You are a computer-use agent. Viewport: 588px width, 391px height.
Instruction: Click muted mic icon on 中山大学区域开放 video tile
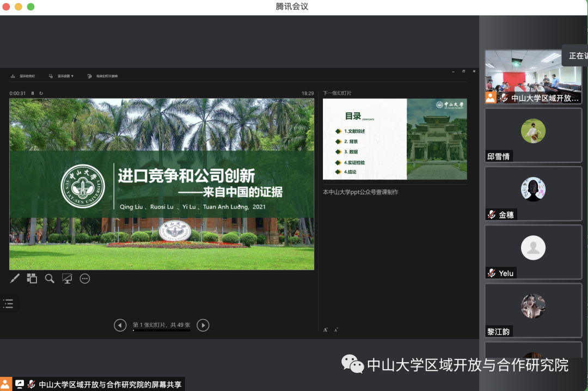click(x=504, y=98)
